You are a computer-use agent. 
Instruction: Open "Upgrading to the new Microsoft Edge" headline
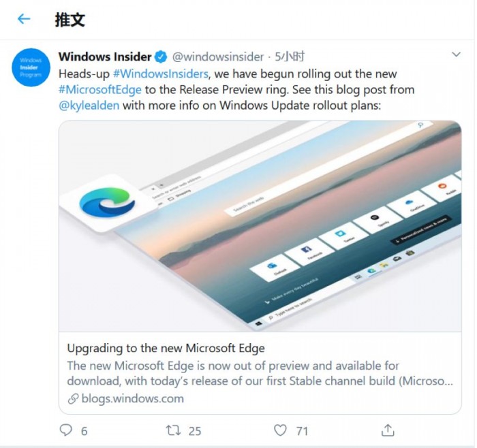point(166,349)
